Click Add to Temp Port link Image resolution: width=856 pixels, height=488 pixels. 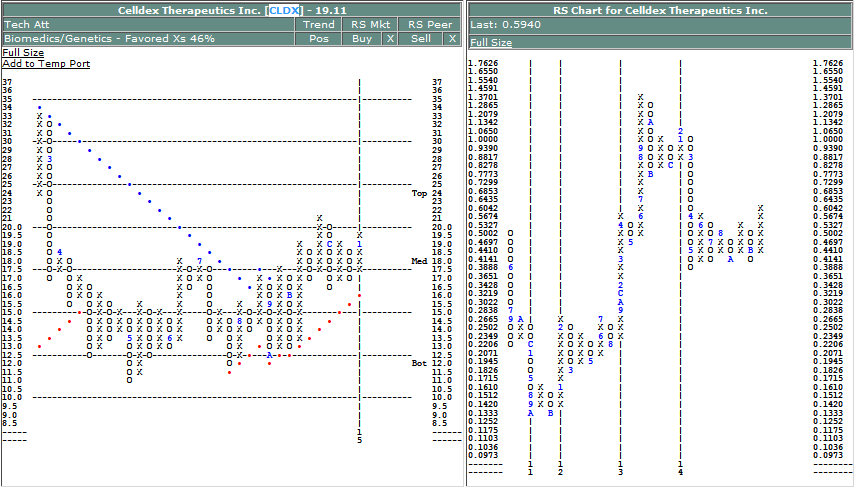tap(46, 63)
